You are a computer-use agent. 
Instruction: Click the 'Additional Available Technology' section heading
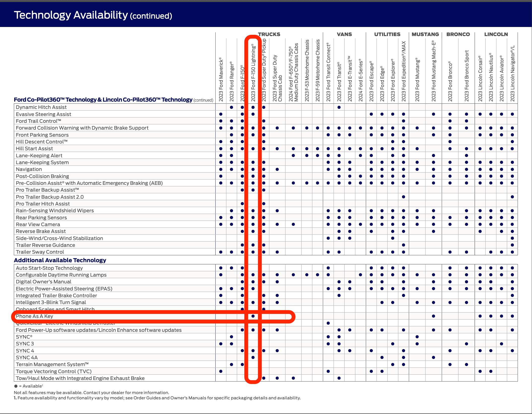pyautogui.click(x=60, y=260)
